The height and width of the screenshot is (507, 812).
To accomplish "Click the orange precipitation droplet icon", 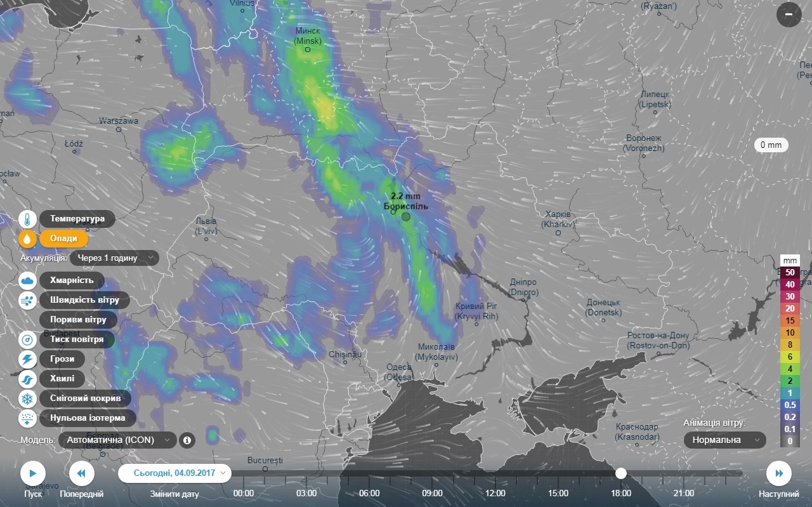I will click(x=28, y=239).
